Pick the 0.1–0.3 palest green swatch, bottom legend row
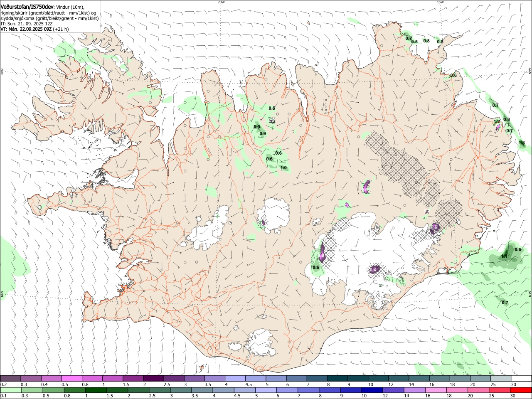The image size is (532, 399). (10, 390)
